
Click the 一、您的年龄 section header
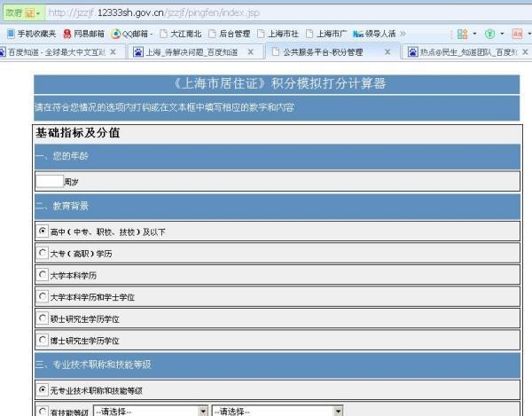(278, 156)
